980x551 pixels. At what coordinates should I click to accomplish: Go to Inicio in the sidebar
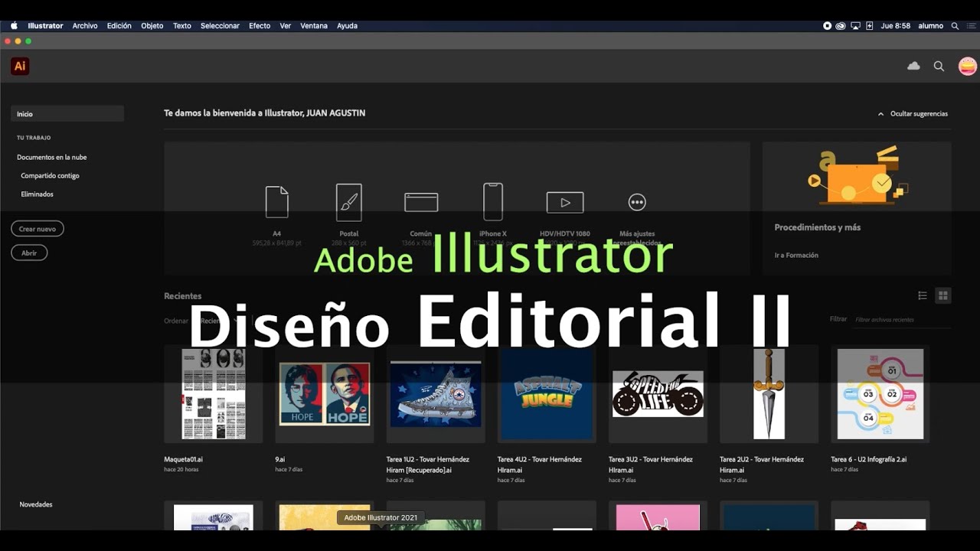click(67, 113)
